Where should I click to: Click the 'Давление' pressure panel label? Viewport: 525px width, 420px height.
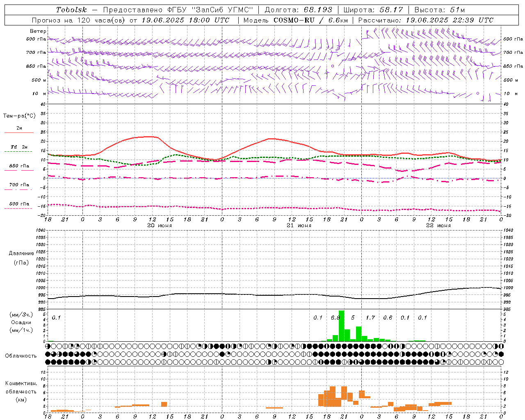[21, 253]
